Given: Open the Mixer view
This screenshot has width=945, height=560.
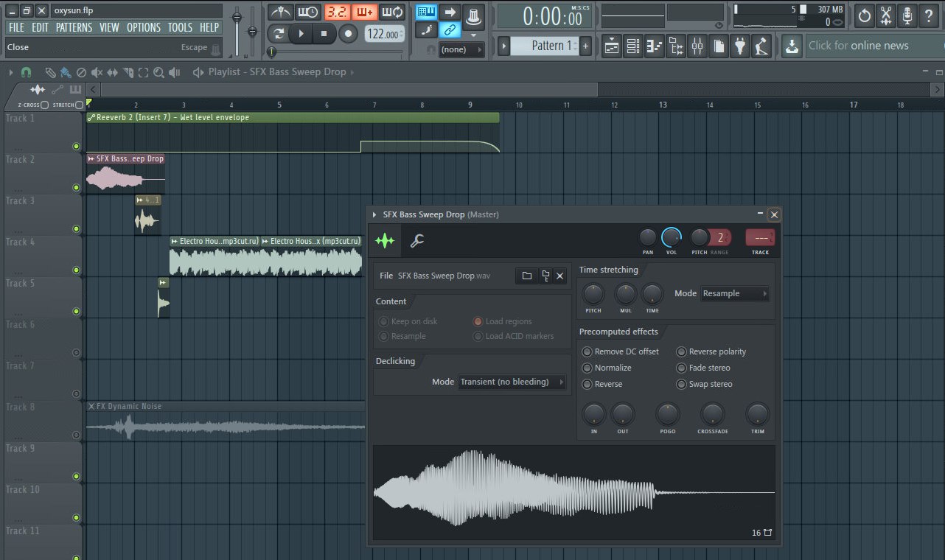Looking at the screenshot, I should pos(697,46).
